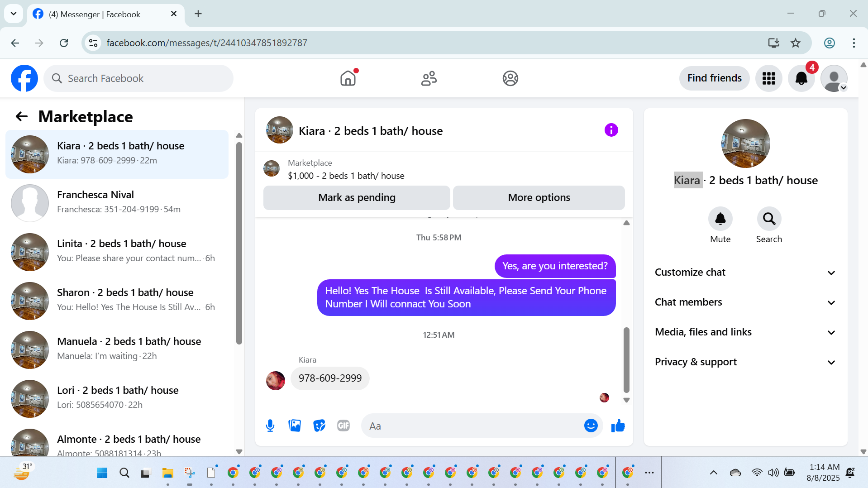Open Windows Start menu

(102, 473)
